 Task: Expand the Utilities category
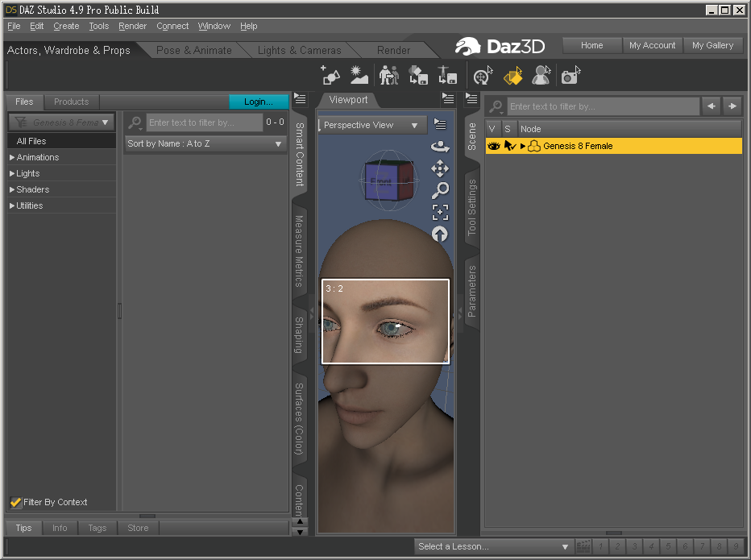pyautogui.click(x=12, y=205)
